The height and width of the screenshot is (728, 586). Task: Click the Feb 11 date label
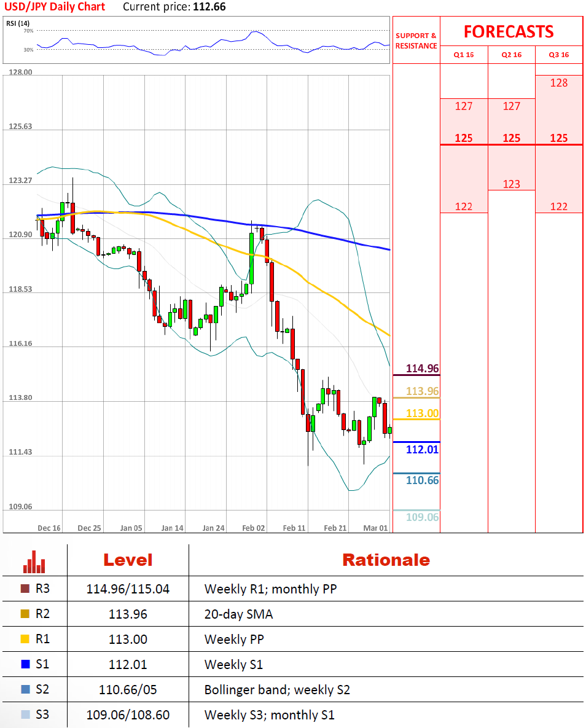(294, 528)
